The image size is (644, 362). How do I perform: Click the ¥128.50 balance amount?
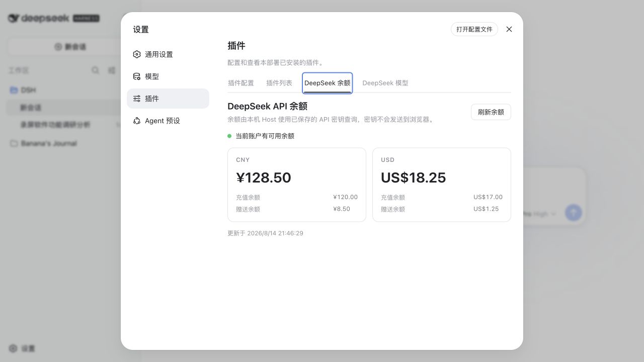(264, 177)
